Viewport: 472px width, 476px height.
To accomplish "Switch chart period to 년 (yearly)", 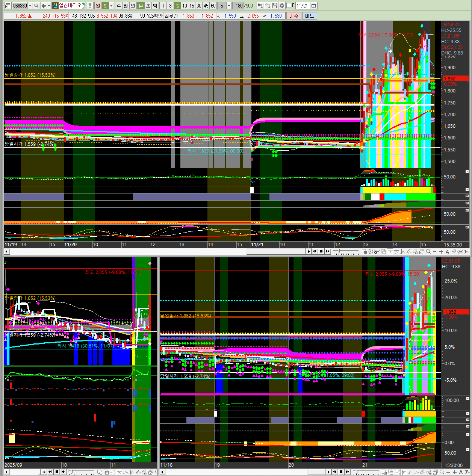I will click(133, 6).
